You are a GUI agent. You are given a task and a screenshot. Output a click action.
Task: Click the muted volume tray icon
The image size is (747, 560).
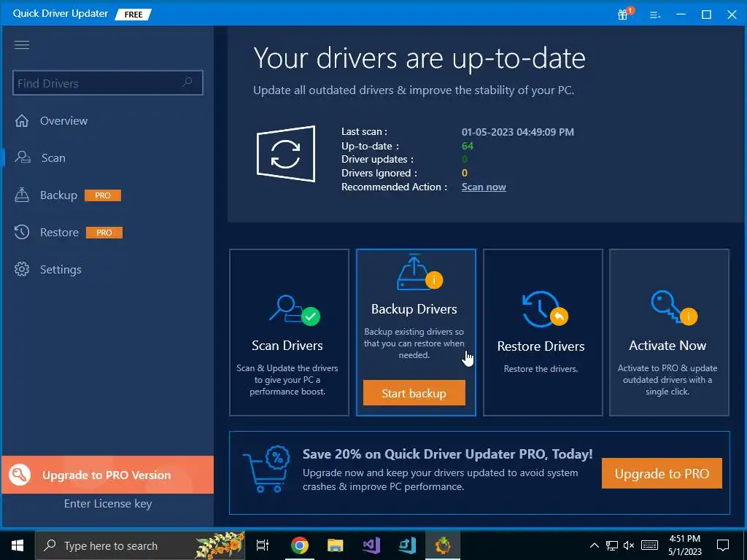click(x=629, y=545)
